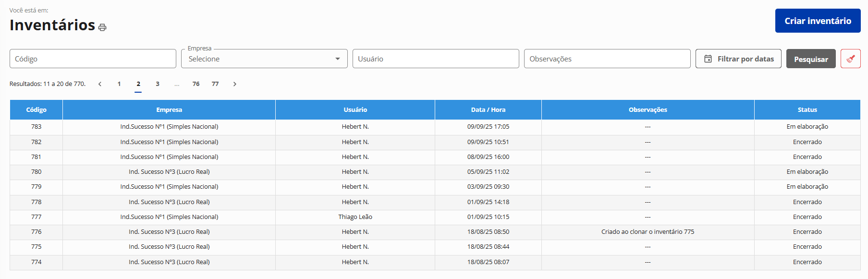Jump to results page 1
The height and width of the screenshot is (279, 868).
pyautogui.click(x=119, y=84)
